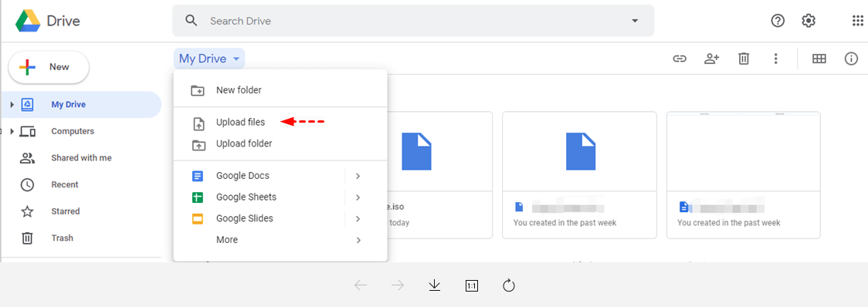Open the Help question mark icon

[x=778, y=21]
